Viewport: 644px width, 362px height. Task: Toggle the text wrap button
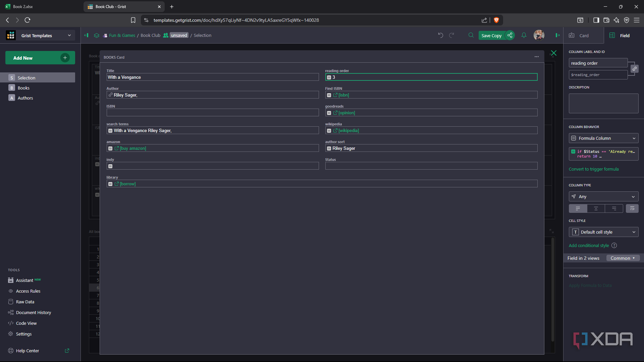tap(632, 208)
